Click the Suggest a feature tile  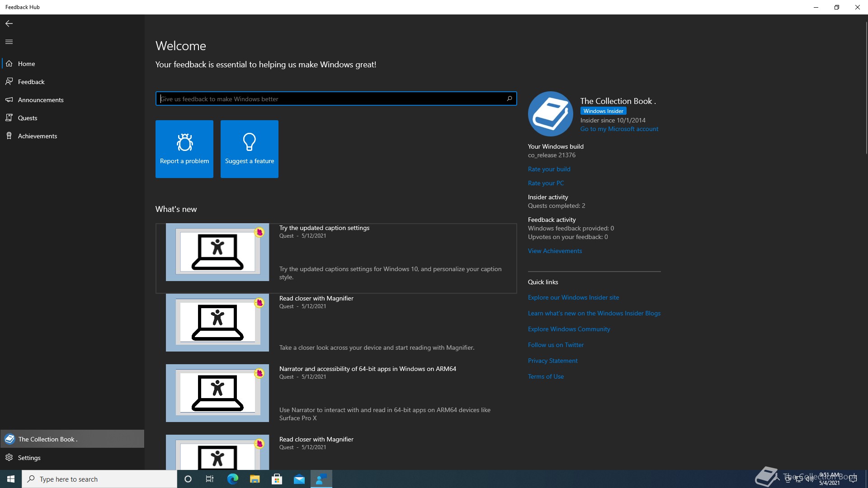click(x=250, y=149)
